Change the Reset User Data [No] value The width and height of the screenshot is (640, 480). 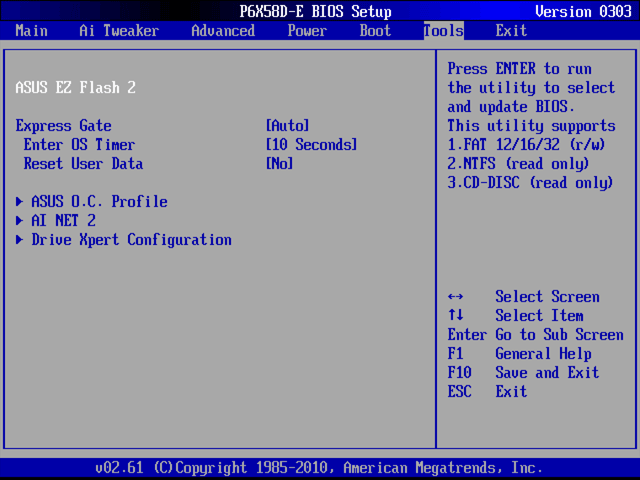280,164
